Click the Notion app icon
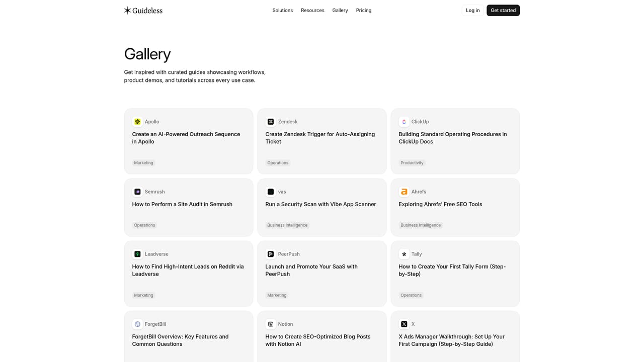This screenshot has width=644, height=362. (271, 324)
